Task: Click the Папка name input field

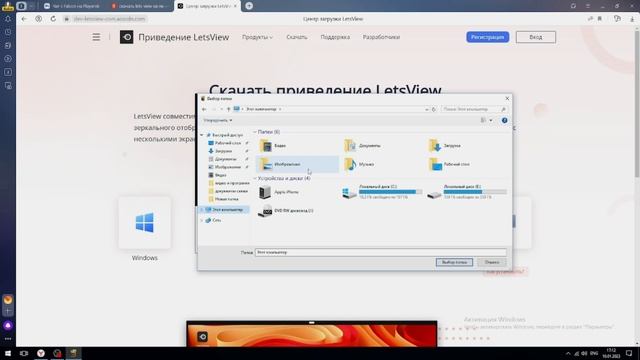Action: pyautogui.click(x=381, y=253)
